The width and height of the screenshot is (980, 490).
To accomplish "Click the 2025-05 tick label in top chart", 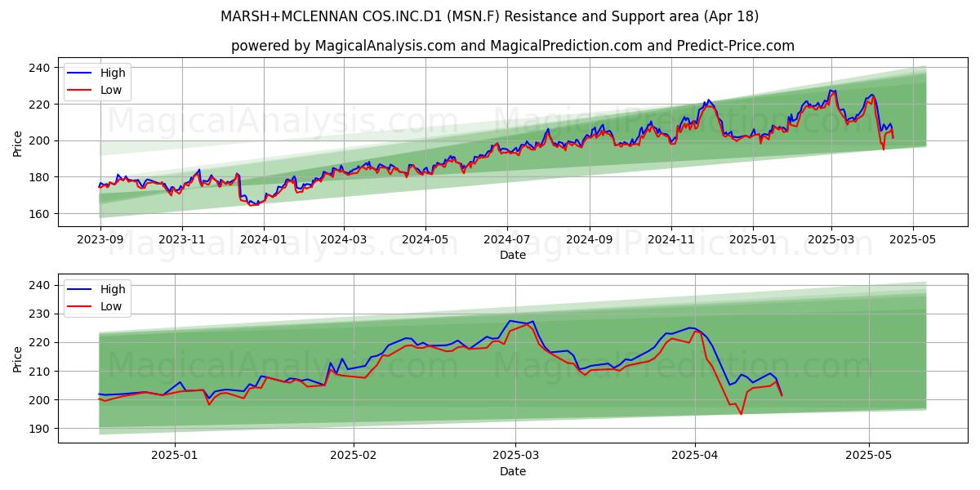I will coord(913,240).
